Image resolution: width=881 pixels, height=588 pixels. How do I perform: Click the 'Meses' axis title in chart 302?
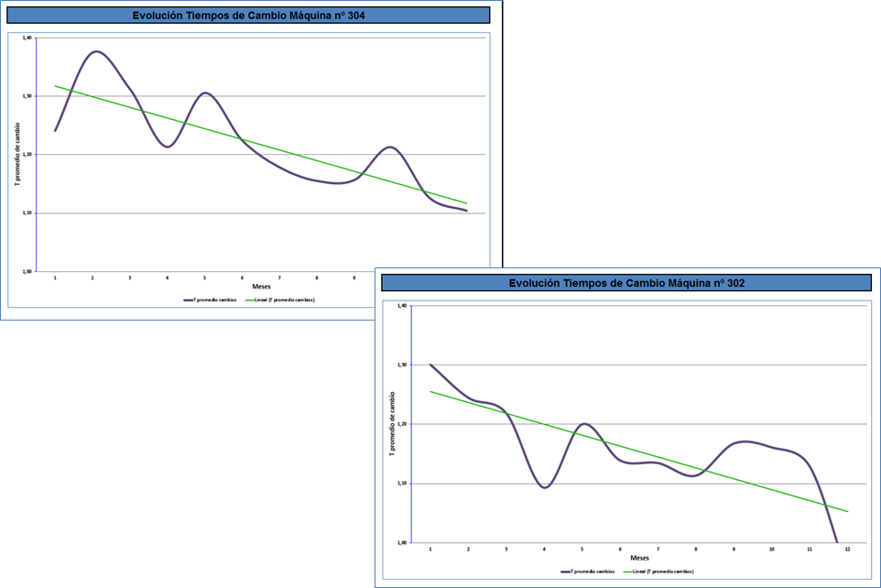(x=639, y=557)
